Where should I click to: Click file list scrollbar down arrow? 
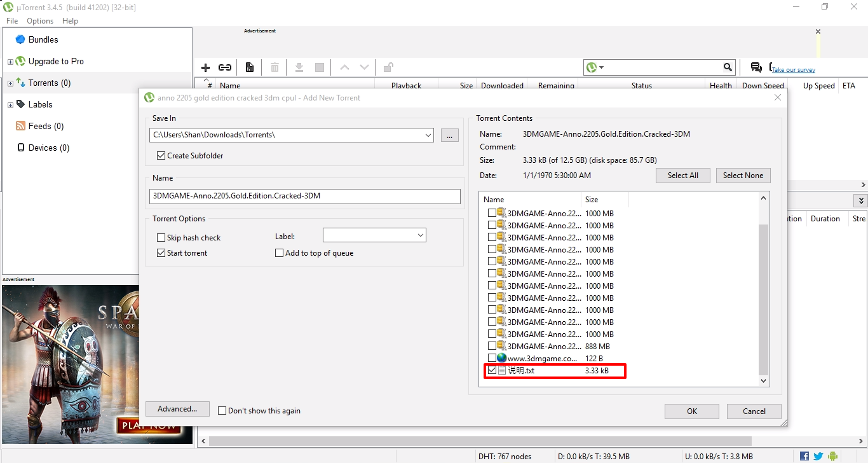764,381
